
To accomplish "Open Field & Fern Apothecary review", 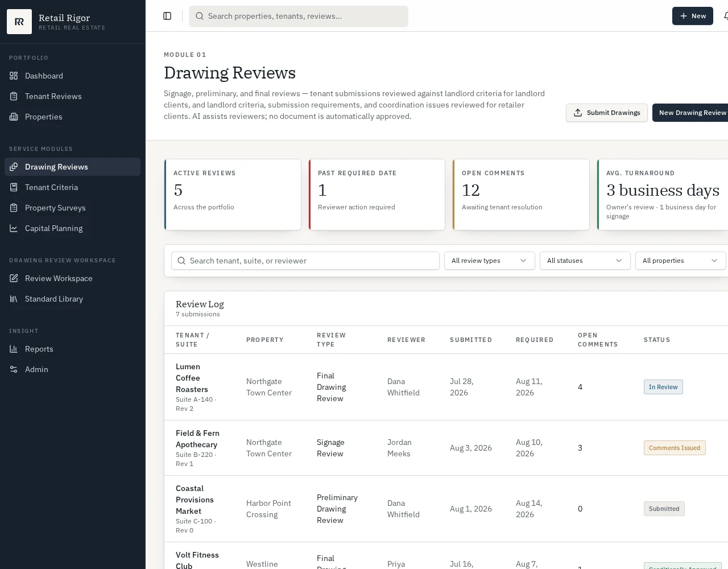I will [197, 439].
